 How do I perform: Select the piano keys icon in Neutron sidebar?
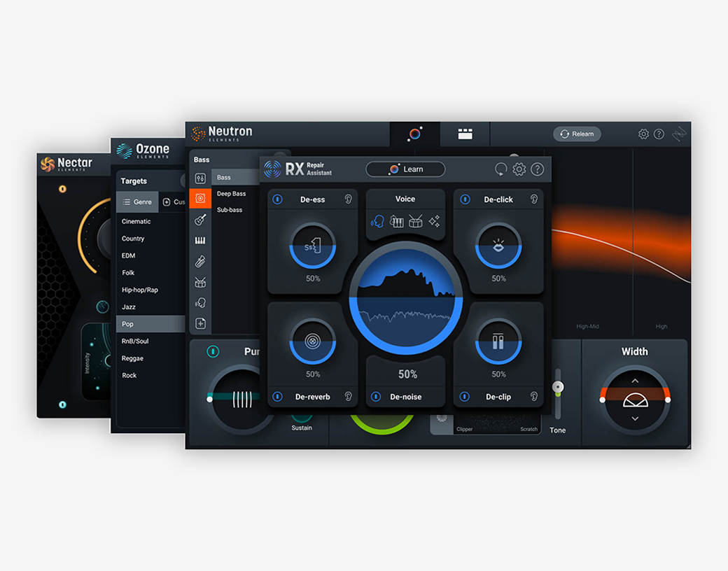tap(201, 241)
